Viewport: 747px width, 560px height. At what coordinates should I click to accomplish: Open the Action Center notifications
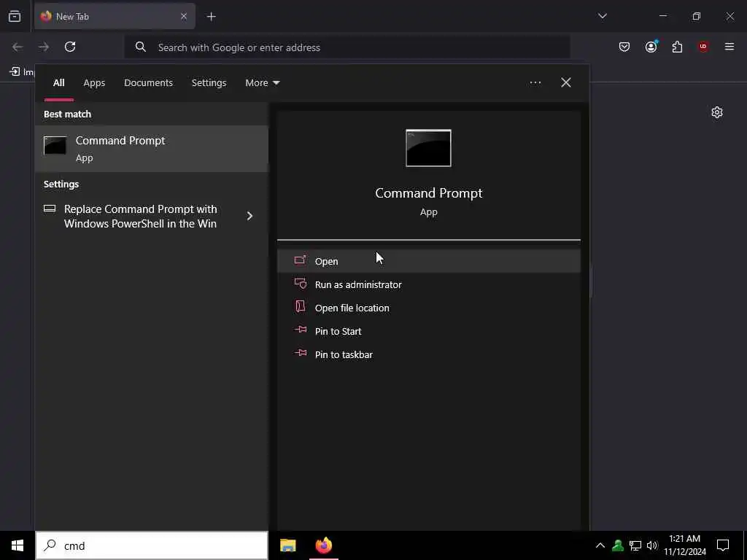[723, 545]
